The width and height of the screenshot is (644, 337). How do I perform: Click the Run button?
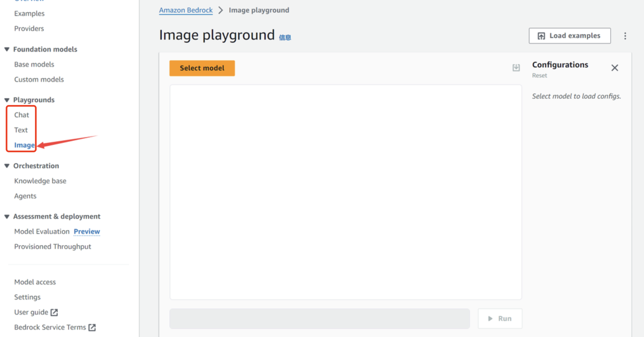(x=500, y=319)
